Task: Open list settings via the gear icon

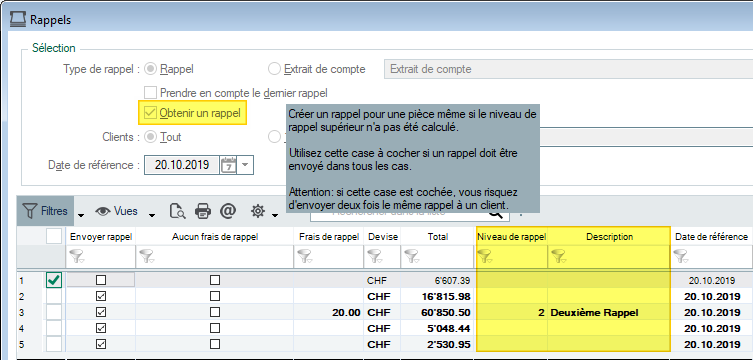Action: pos(258,211)
